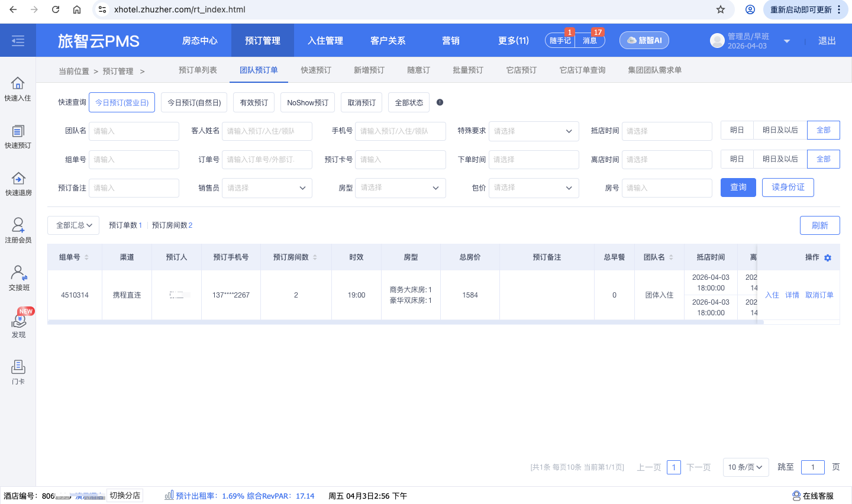Click the phone number 137****2267 cell
This screenshot has width=852, height=504.
coord(231,295)
